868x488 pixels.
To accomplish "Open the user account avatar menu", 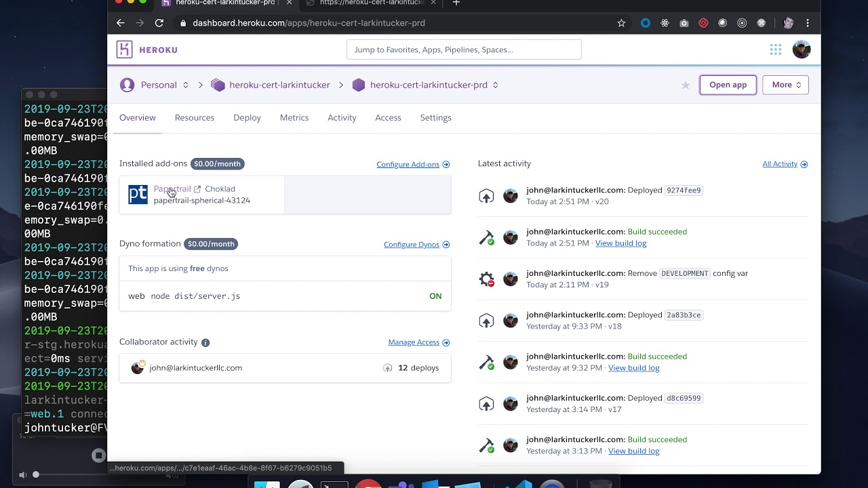I will click(x=802, y=49).
